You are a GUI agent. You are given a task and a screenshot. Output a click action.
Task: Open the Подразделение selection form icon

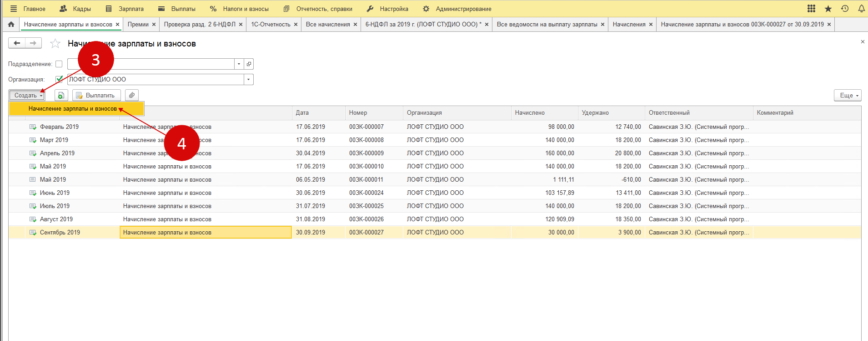click(x=249, y=64)
